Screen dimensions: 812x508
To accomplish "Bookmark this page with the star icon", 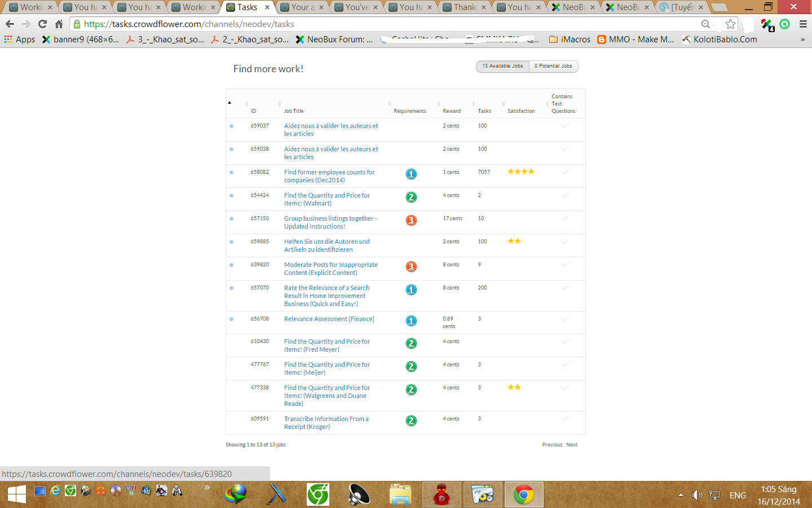I will 730,24.
